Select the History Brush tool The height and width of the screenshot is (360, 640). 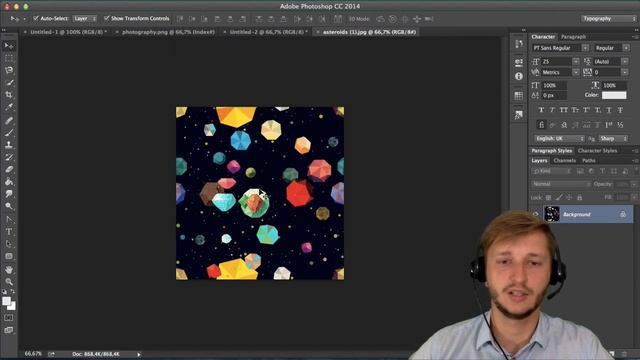click(9, 157)
